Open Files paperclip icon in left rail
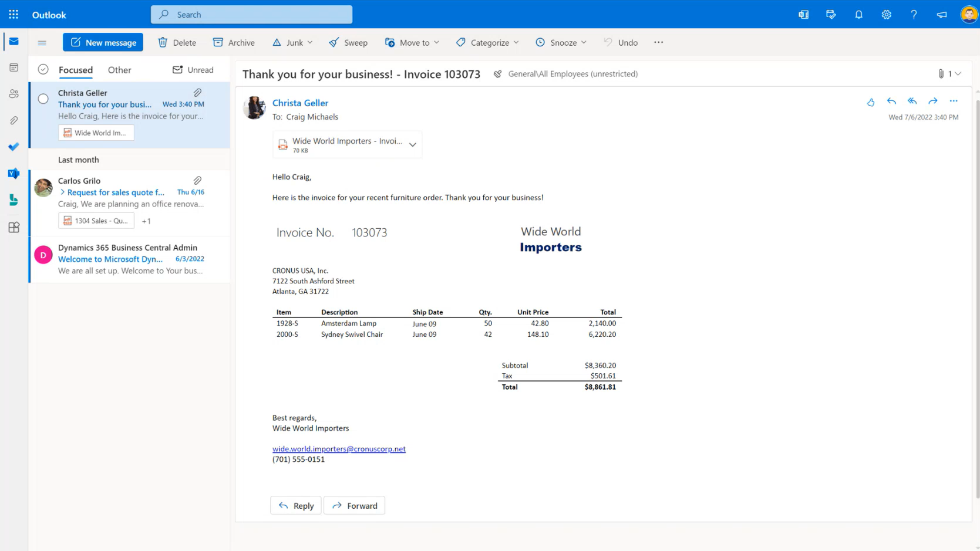 tap(14, 120)
